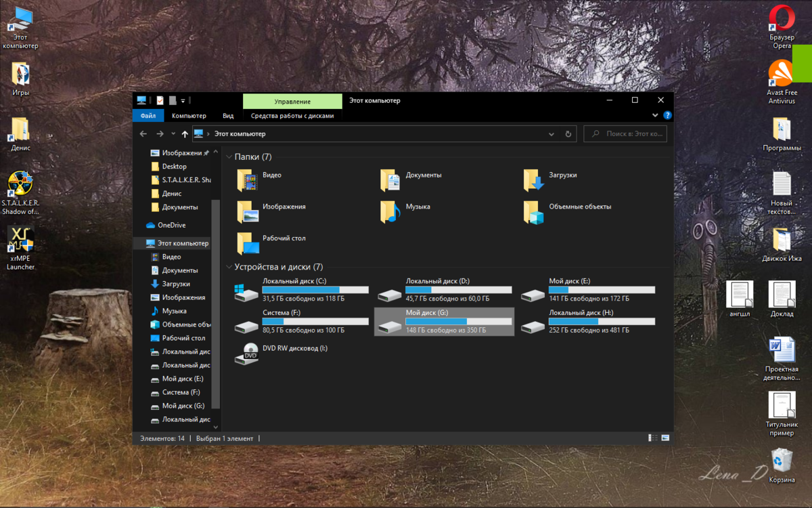The width and height of the screenshot is (812, 508).
Task: Expand the ribbon with the chevron button
Action: [x=656, y=116]
